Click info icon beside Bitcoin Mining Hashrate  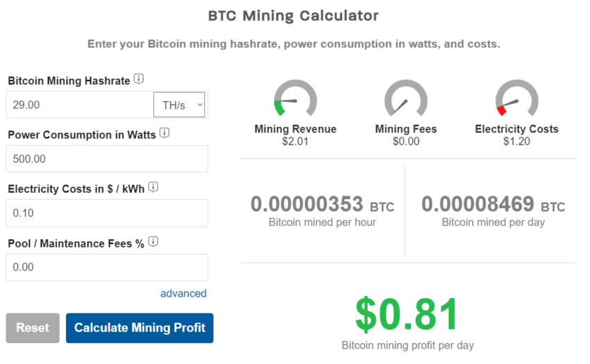point(139,79)
